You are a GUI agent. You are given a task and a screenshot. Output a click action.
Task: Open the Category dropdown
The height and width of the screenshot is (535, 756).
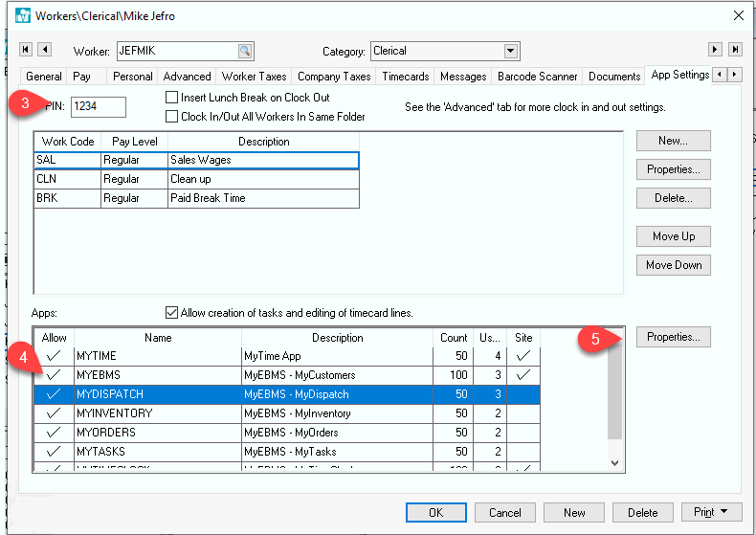(511, 51)
